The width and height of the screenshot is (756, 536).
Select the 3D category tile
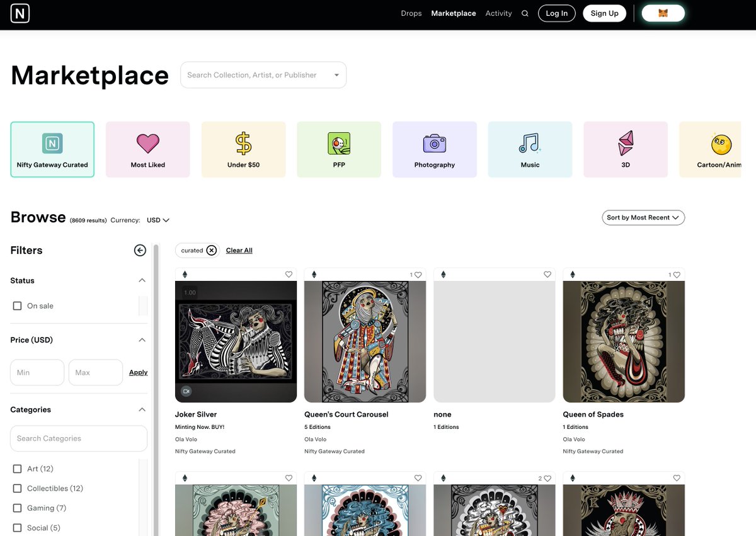tap(626, 150)
